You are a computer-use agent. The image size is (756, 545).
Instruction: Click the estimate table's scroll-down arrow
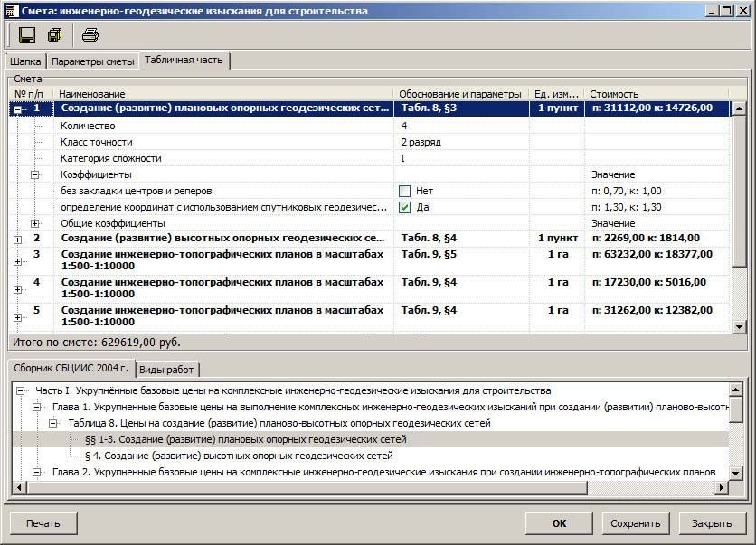tap(739, 326)
